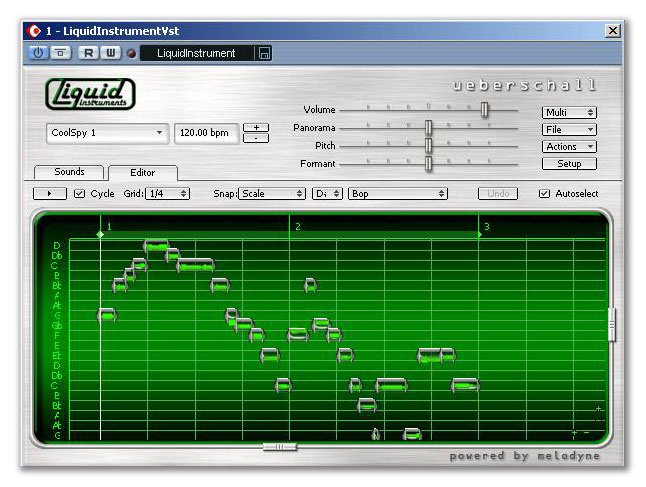Click the vertical scrollbar handle at right

tap(612, 325)
